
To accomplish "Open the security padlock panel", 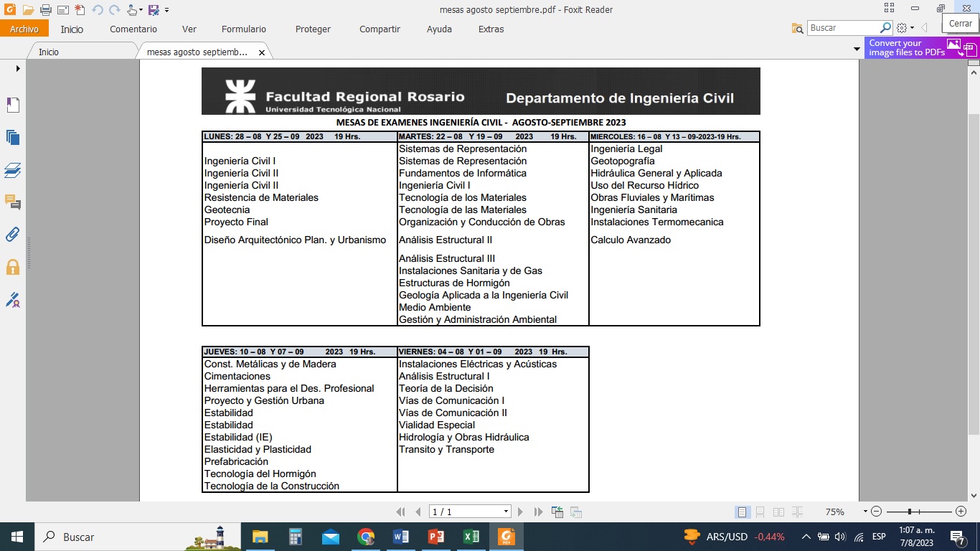I will [13, 267].
